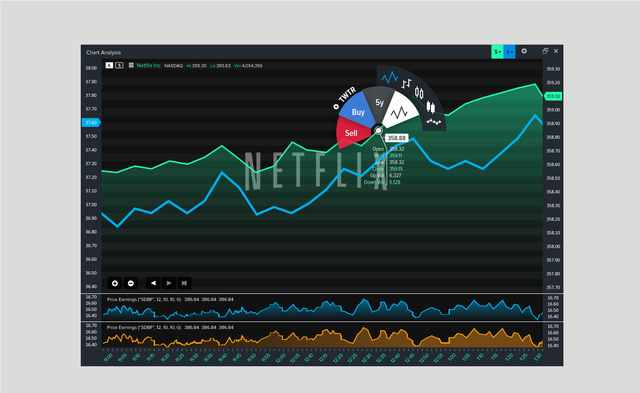The width and height of the screenshot is (640, 393).
Task: Zoom out with the minus button
Action: 131,283
